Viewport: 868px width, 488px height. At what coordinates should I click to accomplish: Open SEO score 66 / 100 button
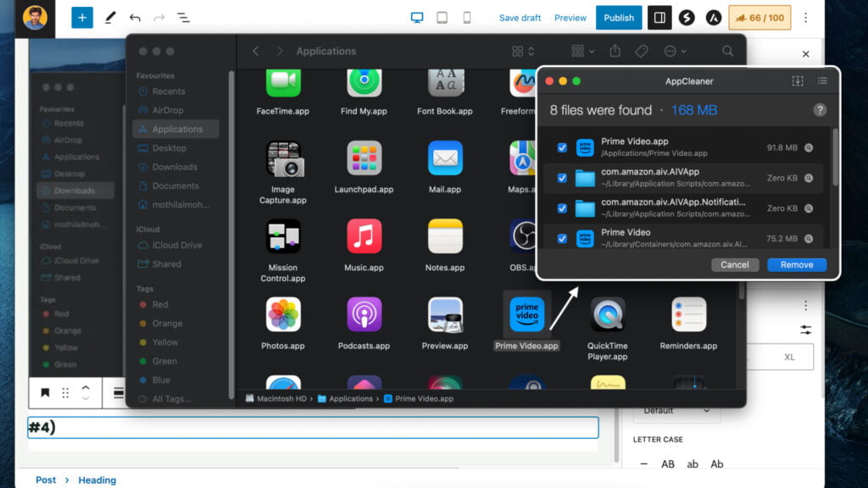[759, 18]
